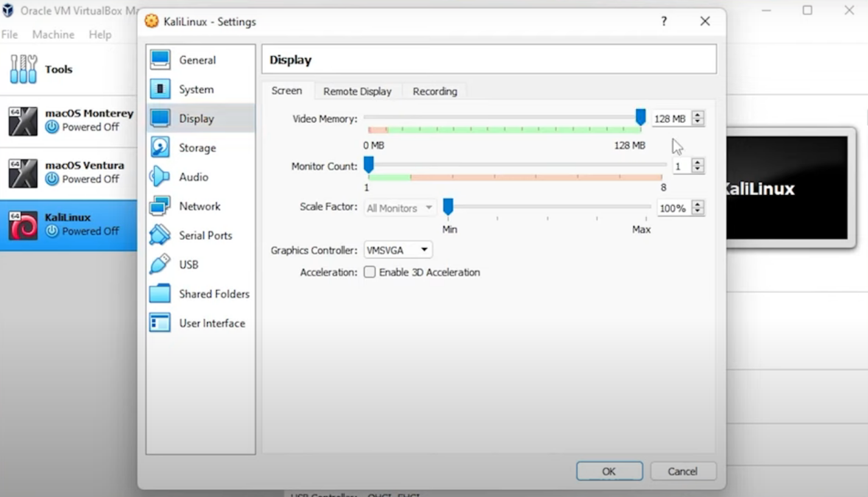Select Audio in the settings sidebar
The width and height of the screenshot is (868, 497).
click(x=201, y=177)
